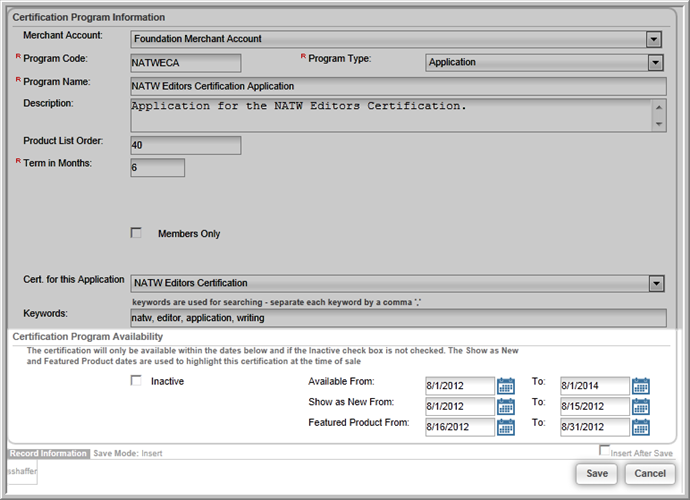This screenshot has height=500, width=690.
Task: Open calendar for Featured Product To 8/31/2012
Action: [641, 427]
